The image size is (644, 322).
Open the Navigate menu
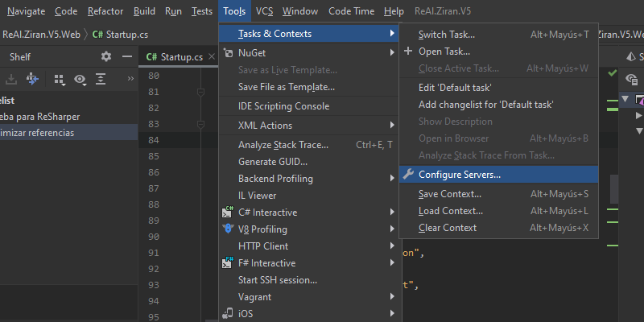pos(27,11)
